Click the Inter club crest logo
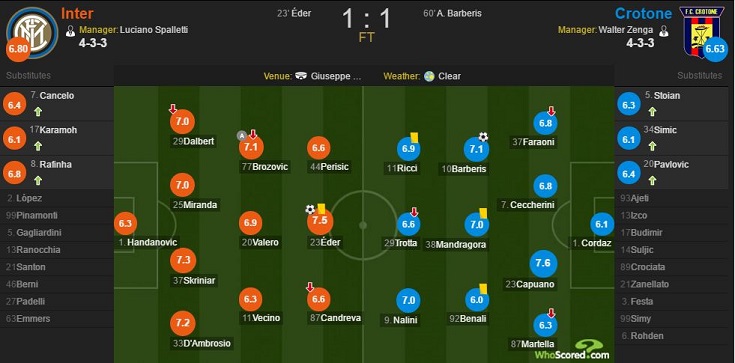 click(x=32, y=32)
